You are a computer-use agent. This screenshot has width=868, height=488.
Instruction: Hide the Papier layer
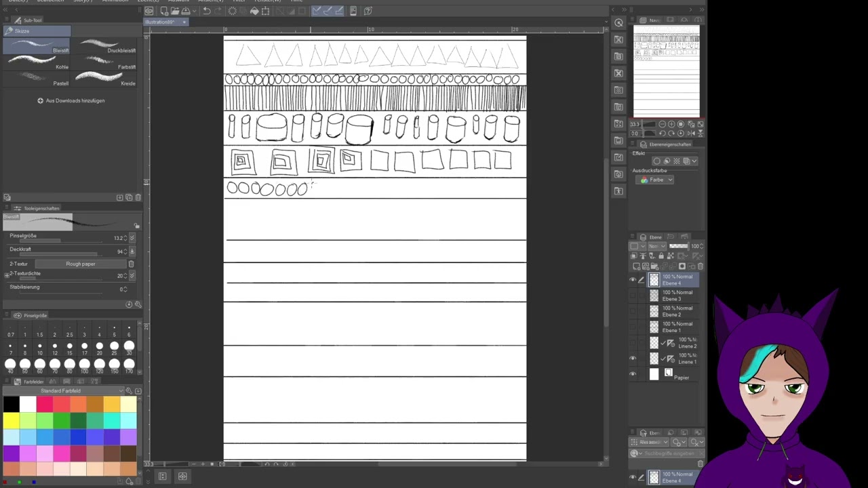tap(633, 374)
